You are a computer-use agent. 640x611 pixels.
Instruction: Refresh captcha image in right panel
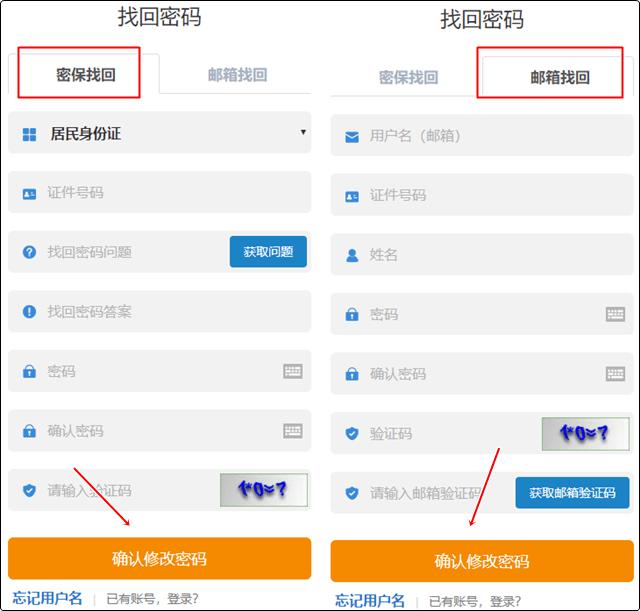pos(586,434)
